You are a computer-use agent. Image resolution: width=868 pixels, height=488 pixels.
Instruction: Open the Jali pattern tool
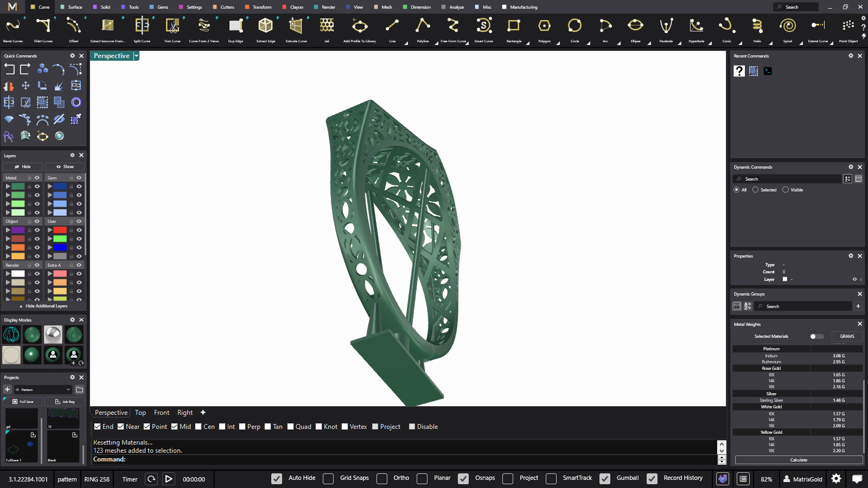pyautogui.click(x=327, y=30)
